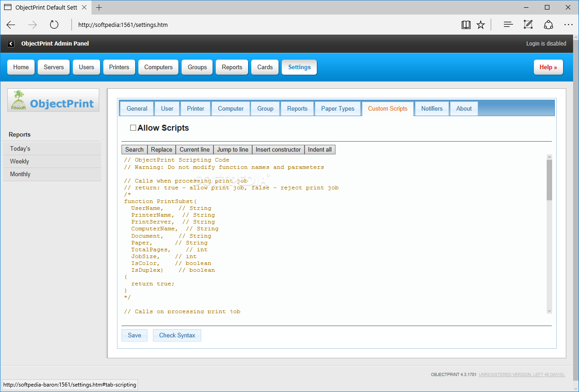Select the ObjectPrint Default Settings browser tab
This screenshot has width=579, height=392.
pos(46,7)
